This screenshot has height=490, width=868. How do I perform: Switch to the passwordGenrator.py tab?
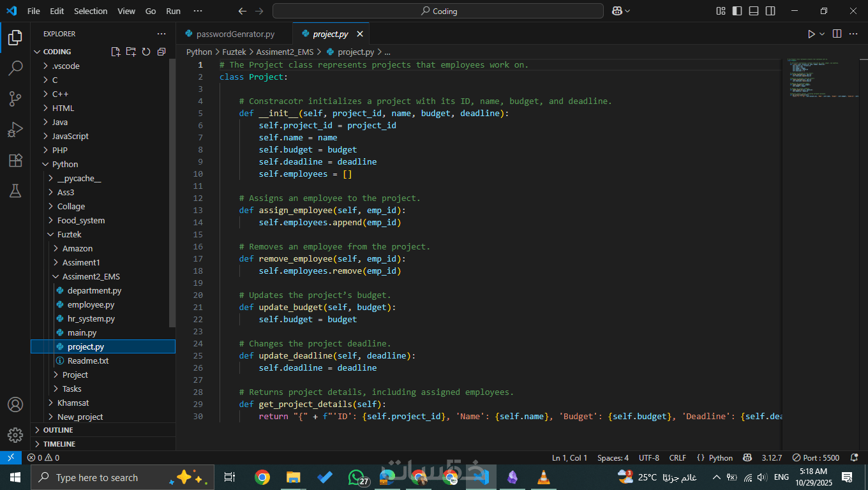[235, 34]
